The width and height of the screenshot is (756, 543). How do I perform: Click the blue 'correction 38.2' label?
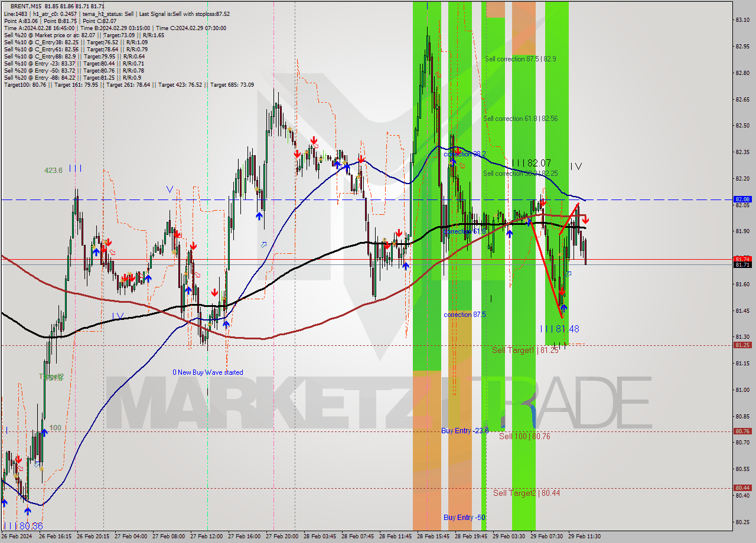(465, 154)
